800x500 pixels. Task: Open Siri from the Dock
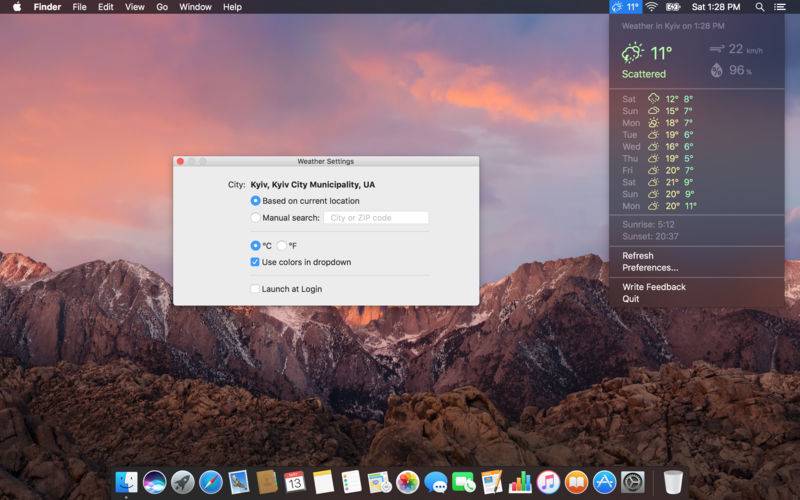pyautogui.click(x=154, y=482)
